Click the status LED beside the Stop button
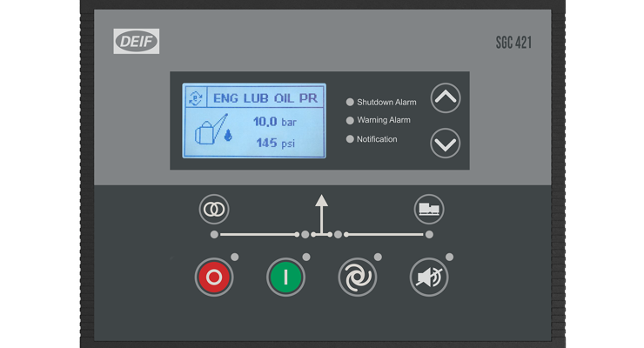Screen dimensions: 644x348 click(x=235, y=257)
